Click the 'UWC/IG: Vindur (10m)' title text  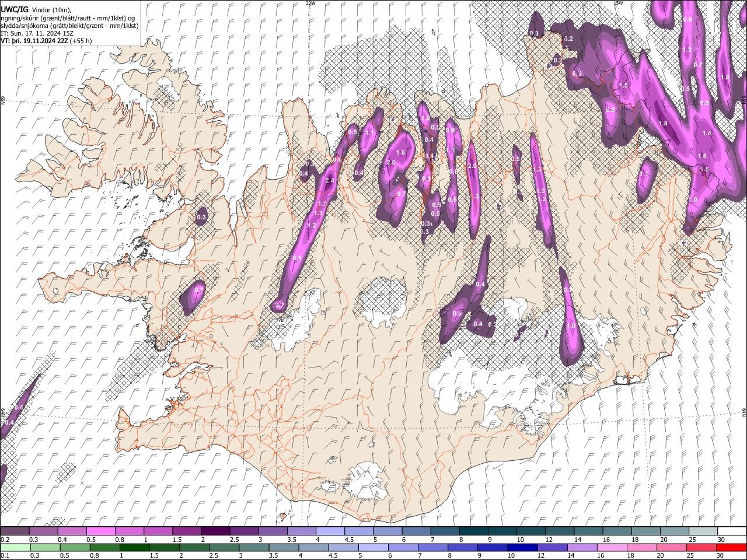click(36, 10)
